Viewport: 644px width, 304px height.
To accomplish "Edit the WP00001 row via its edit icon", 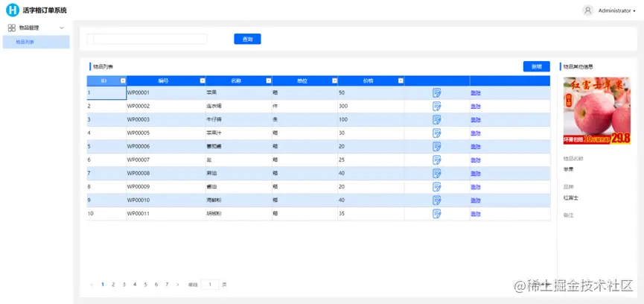I will [436, 93].
